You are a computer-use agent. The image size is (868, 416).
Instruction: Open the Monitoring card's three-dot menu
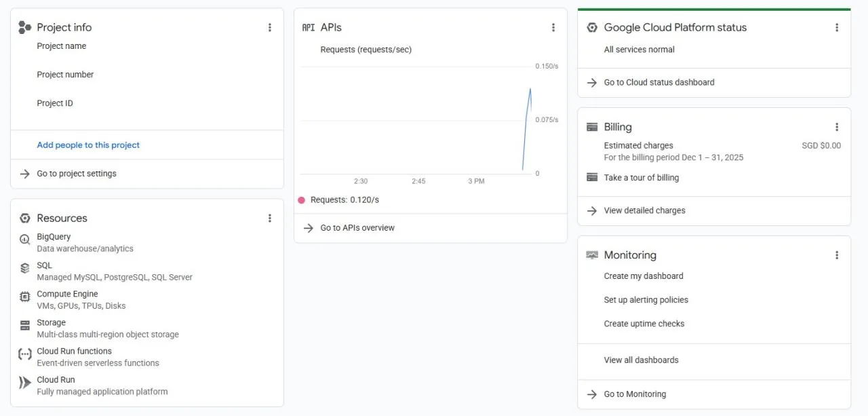pos(837,255)
